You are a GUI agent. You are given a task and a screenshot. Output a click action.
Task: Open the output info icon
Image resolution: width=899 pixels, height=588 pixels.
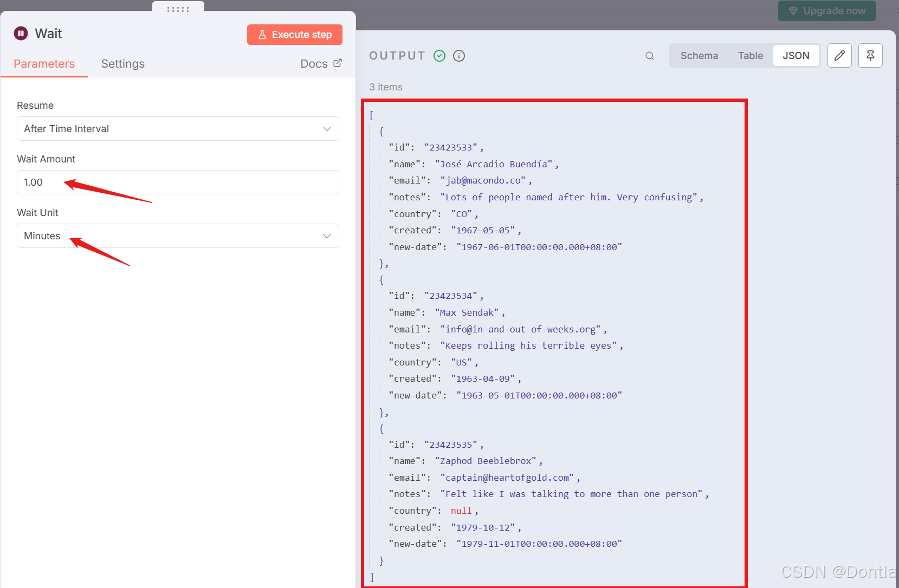tap(459, 56)
